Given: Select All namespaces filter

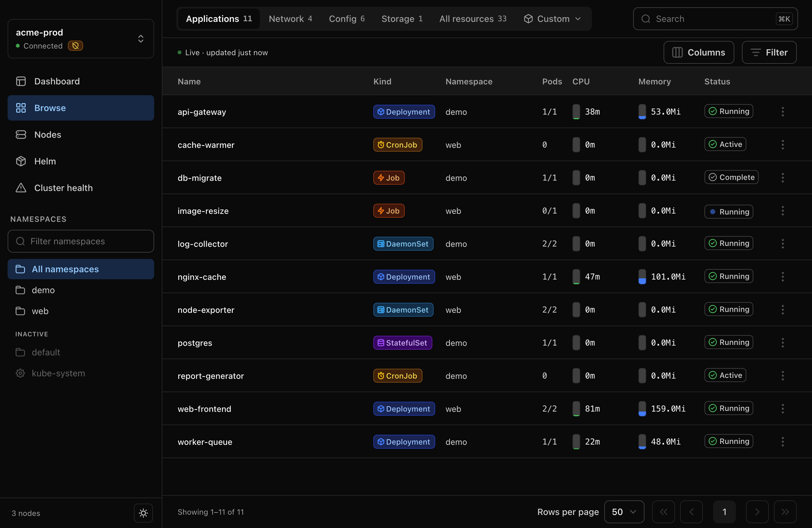Looking at the screenshot, I should tap(81, 269).
